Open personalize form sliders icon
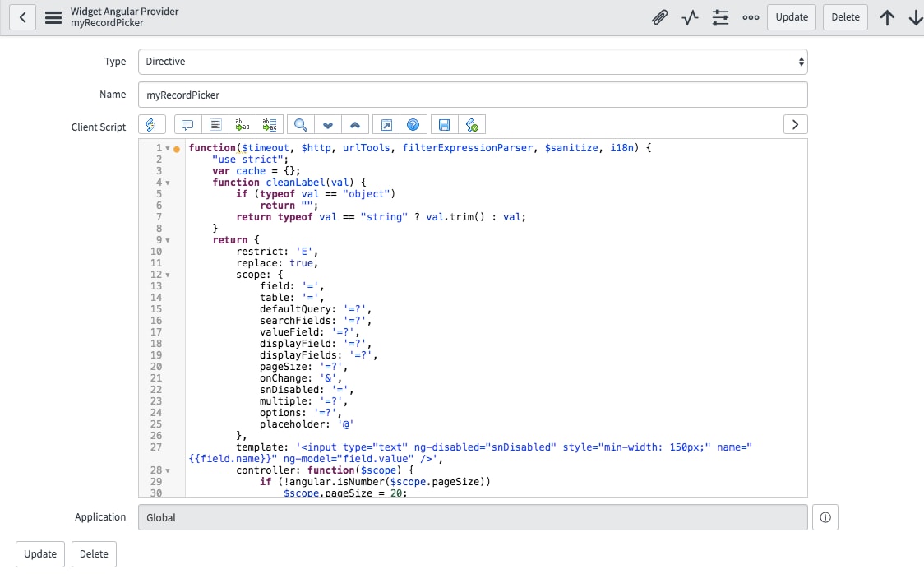The image size is (924, 574). pyautogui.click(x=720, y=17)
